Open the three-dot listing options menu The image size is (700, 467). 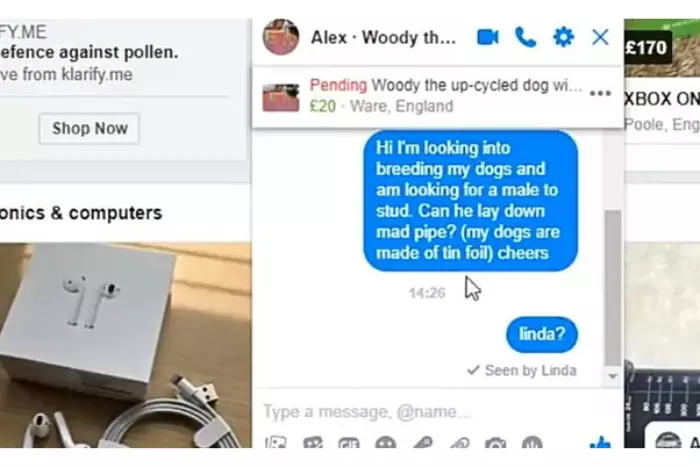point(600,93)
